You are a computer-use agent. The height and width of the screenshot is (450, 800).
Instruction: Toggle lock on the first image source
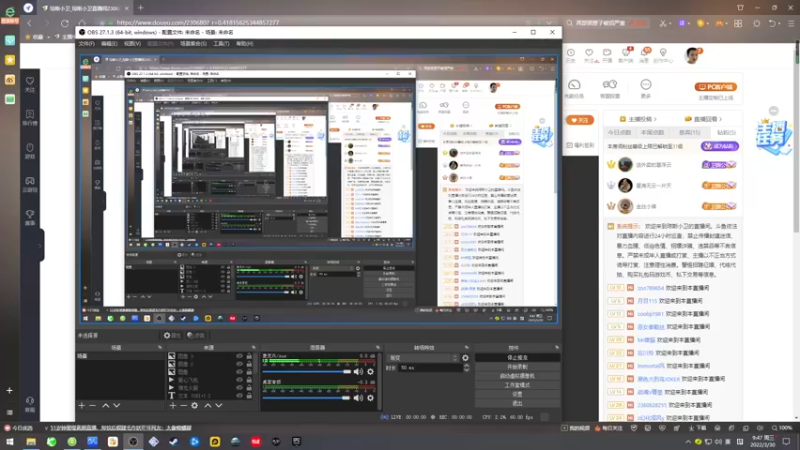249,356
